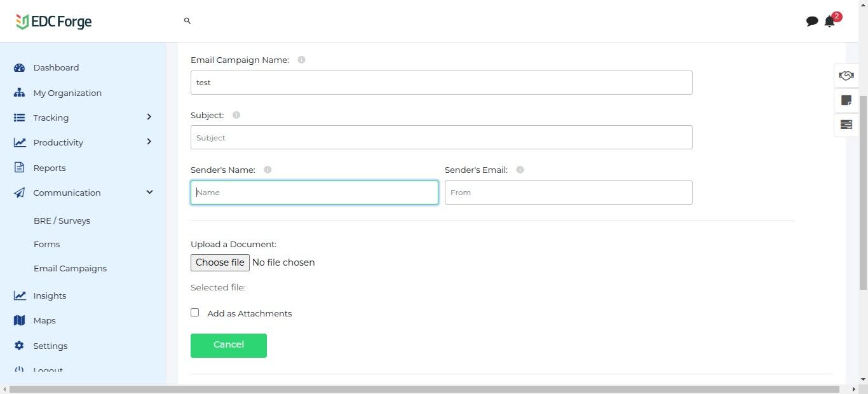Open Forms submenu item
The height and width of the screenshot is (394, 868).
coord(46,244)
